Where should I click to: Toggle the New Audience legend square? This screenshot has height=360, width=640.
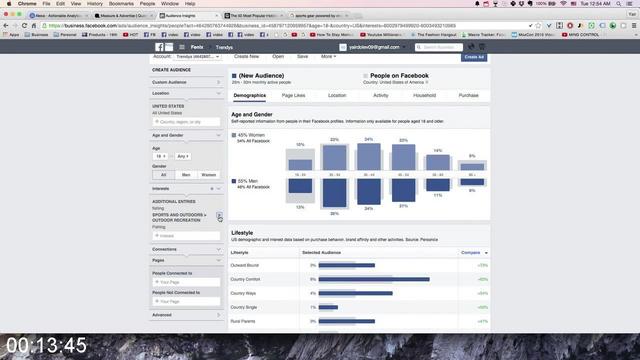click(234, 76)
